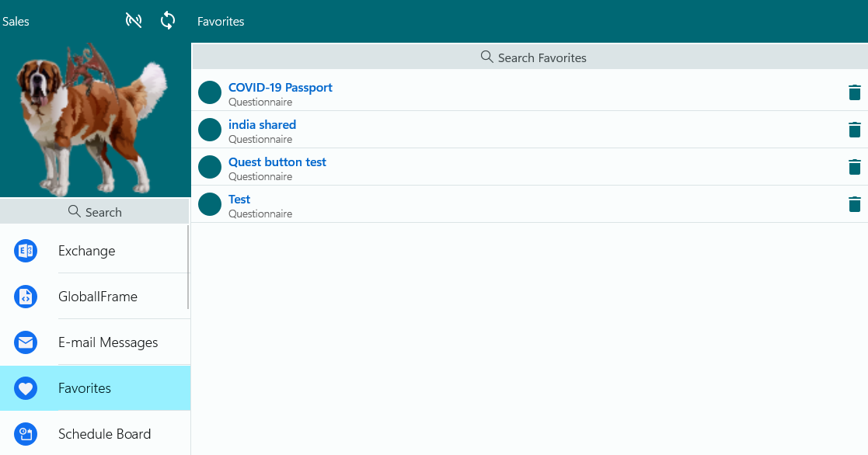This screenshot has width=868, height=455.
Task: Open Favorites from the side menu
Action: 85,388
